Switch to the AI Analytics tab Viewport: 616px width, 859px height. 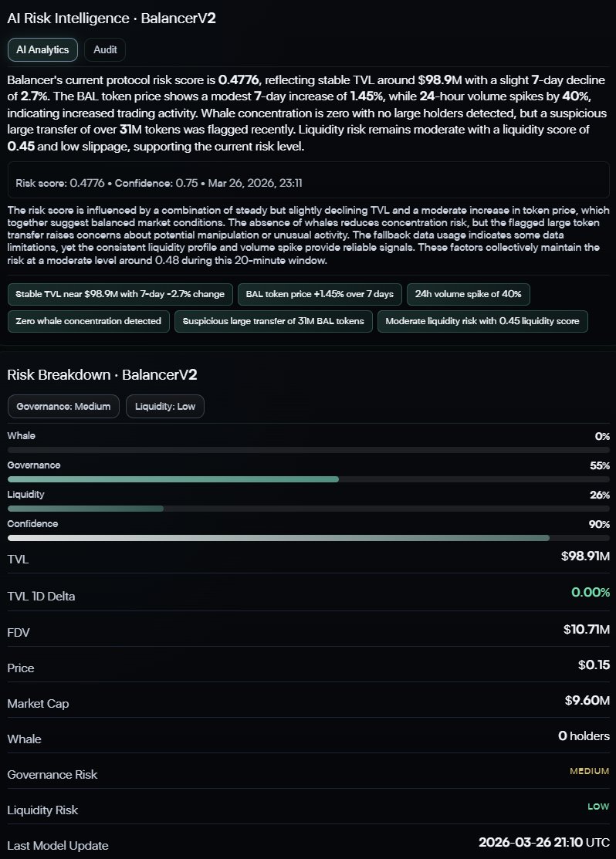(x=42, y=49)
